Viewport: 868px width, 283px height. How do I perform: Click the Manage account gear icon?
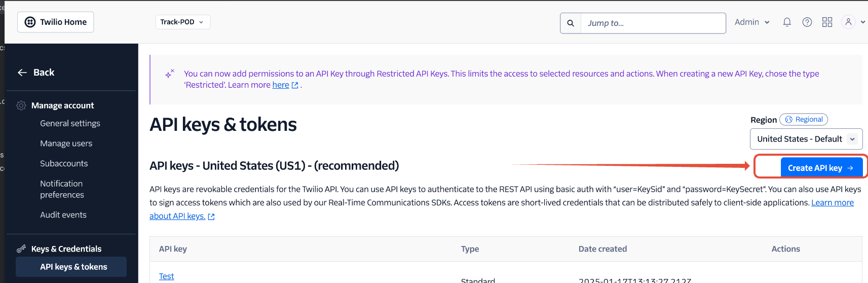[x=21, y=105]
